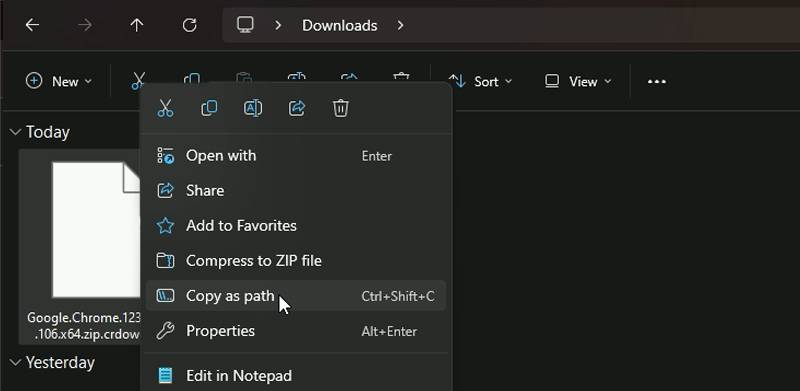Click the This PC monitor icon in address bar
This screenshot has height=391, width=800.
(x=245, y=25)
